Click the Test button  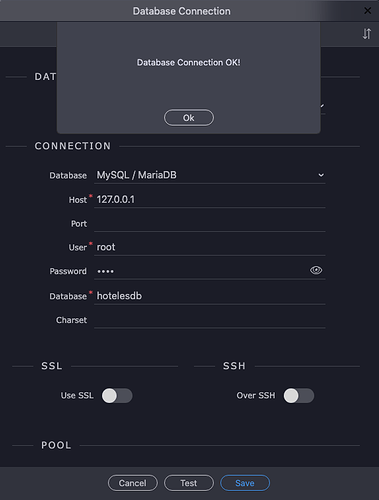[189, 483]
